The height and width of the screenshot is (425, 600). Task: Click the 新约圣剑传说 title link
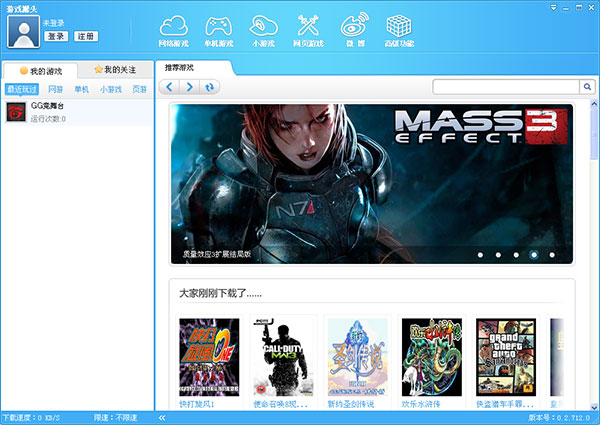[x=351, y=404]
